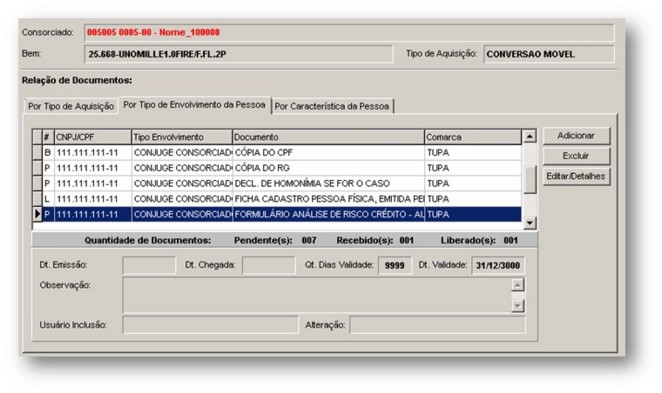Click document list scroll up arrow
662x393 pixels.
point(529,136)
